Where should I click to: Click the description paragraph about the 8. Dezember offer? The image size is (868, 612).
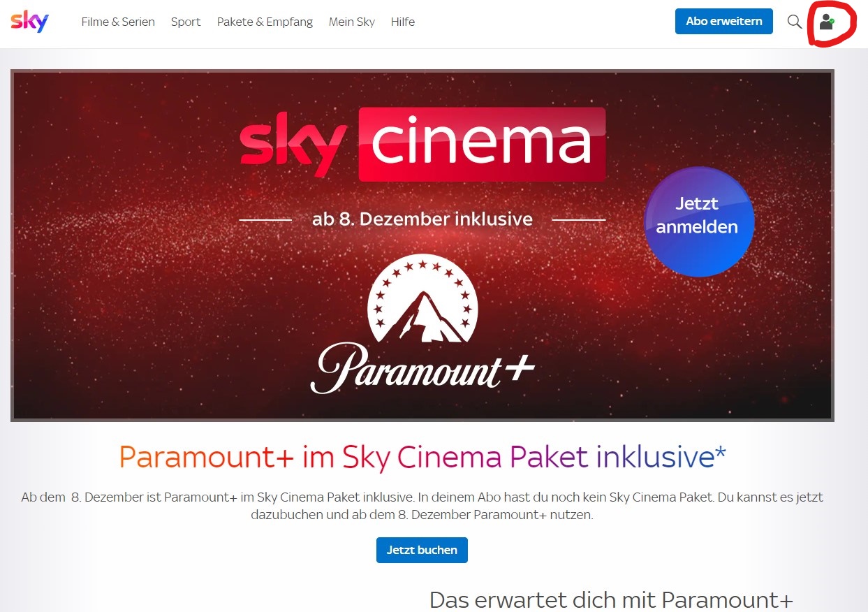422,507
